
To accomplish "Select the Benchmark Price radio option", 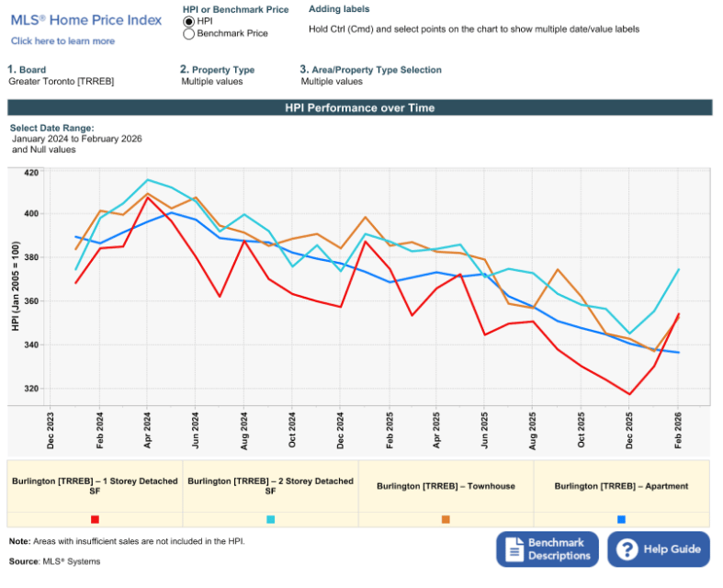I will tap(189, 33).
